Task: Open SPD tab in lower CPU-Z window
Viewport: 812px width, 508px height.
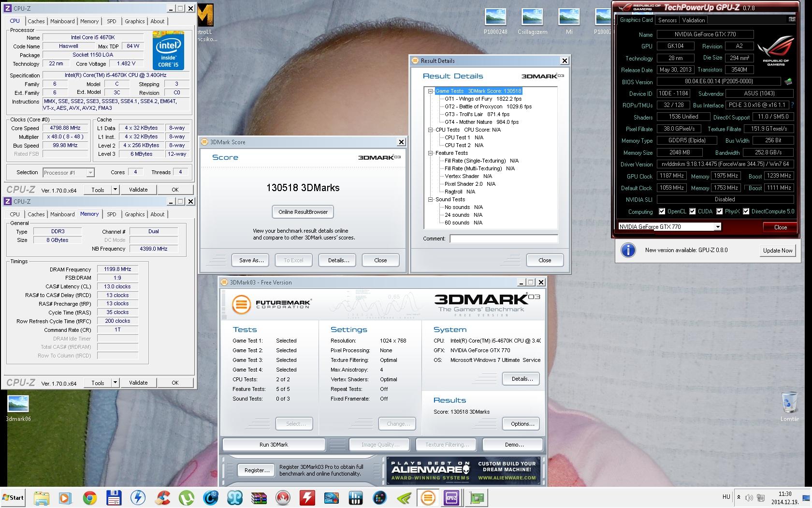Action: 112,214
